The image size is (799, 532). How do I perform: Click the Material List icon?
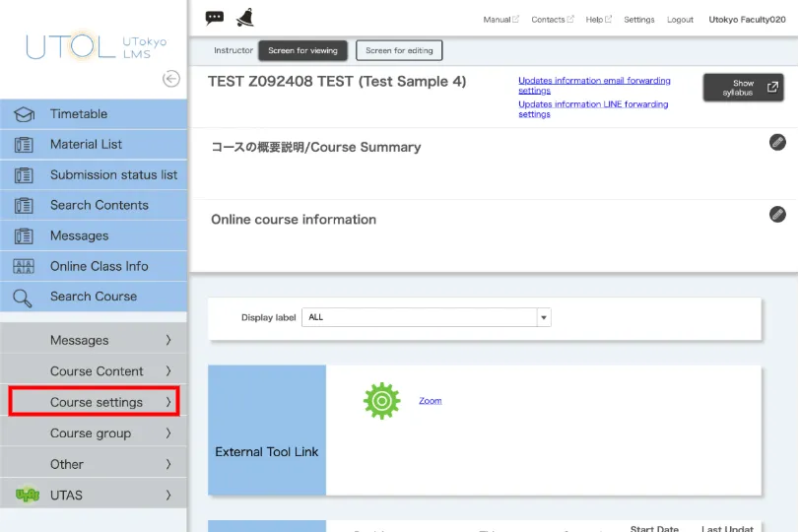click(x=24, y=145)
